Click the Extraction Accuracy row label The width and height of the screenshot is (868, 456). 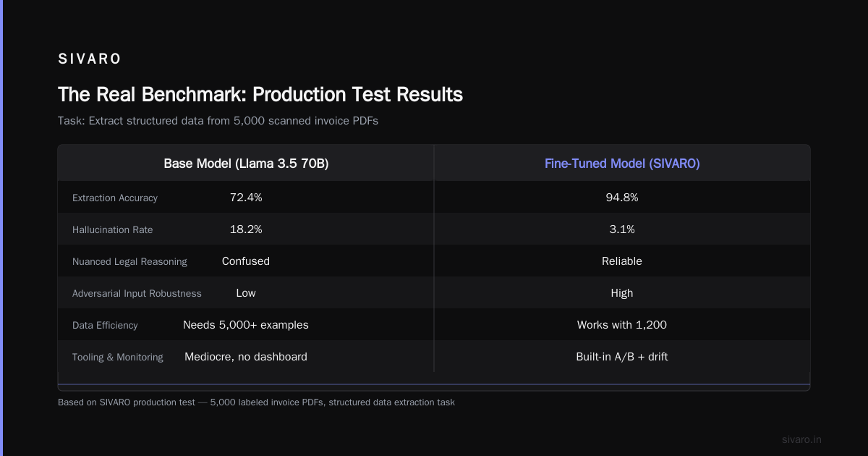pos(115,198)
